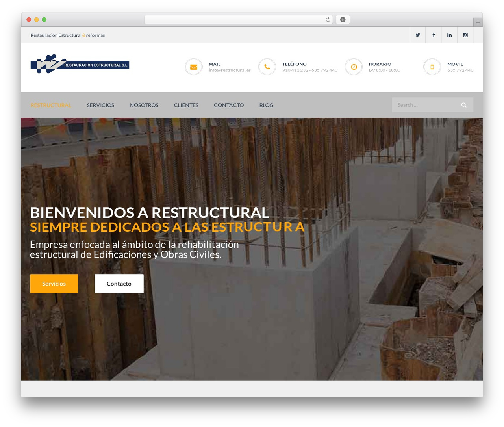Click the Movil mobile phone icon
This screenshot has width=504, height=427.
click(432, 67)
